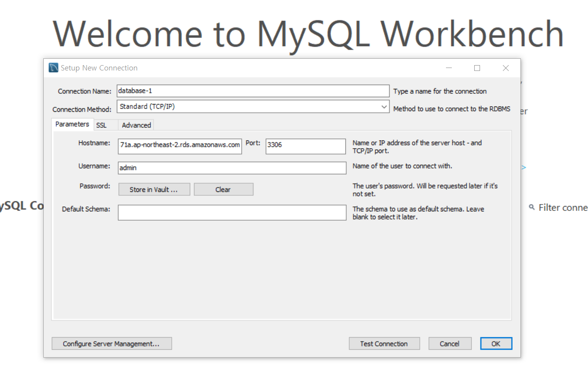The width and height of the screenshot is (588, 379).
Task: Click the Hostname input field
Action: point(180,145)
